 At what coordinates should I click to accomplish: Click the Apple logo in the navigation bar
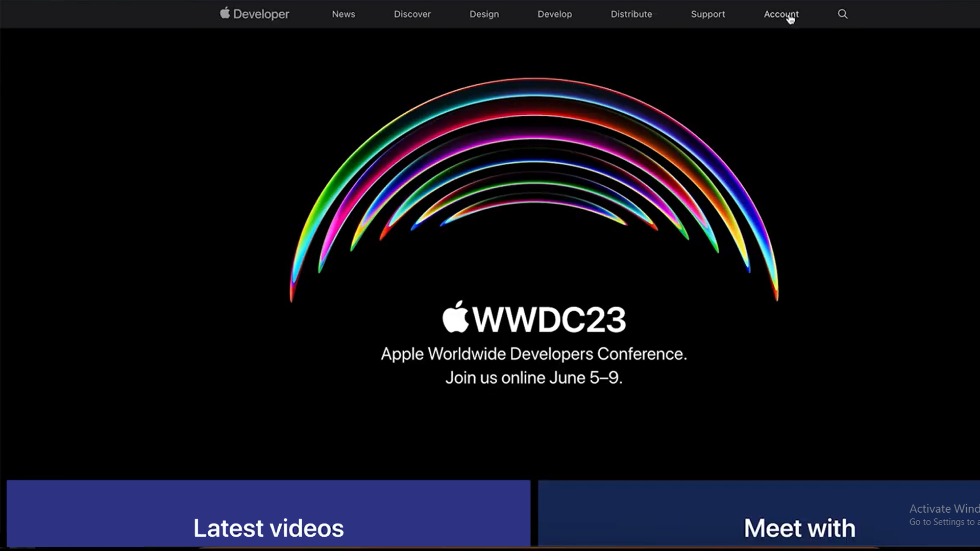pyautogui.click(x=225, y=14)
